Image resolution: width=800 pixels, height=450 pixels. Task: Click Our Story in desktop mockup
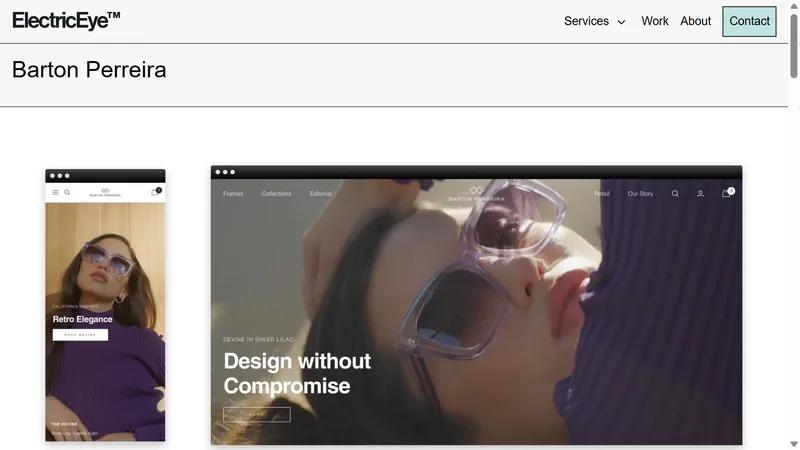640,194
